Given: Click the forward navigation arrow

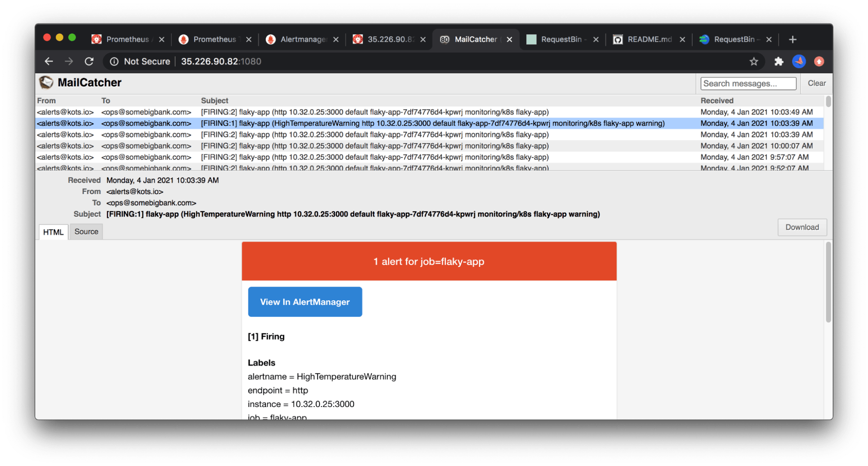Looking at the screenshot, I should [69, 61].
